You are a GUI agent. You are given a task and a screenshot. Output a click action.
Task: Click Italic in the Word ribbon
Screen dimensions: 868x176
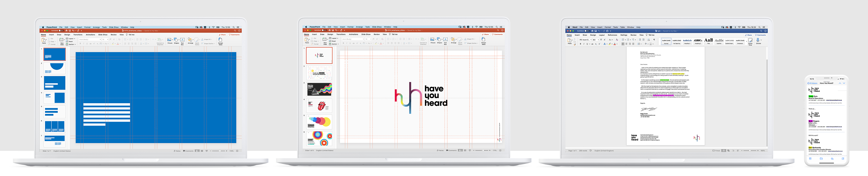[x=584, y=44]
